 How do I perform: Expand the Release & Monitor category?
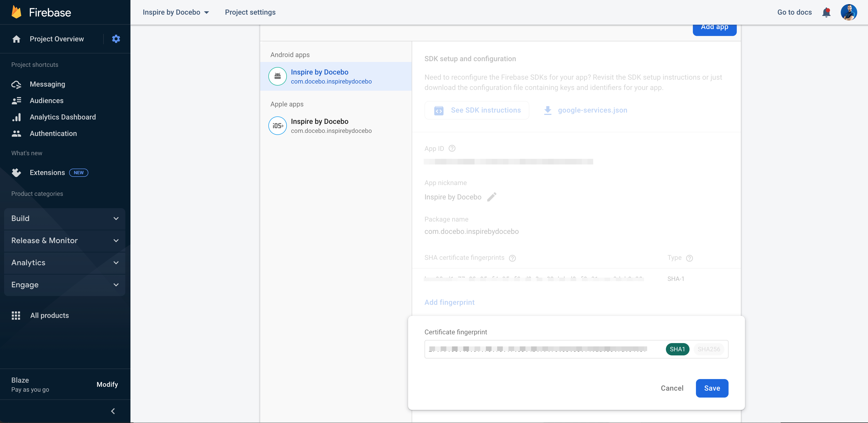65,241
